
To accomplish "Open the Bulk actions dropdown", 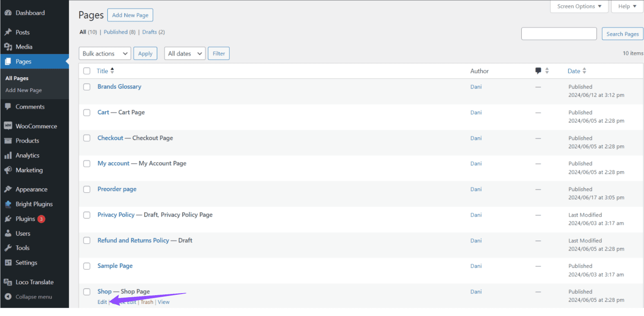I will [105, 53].
